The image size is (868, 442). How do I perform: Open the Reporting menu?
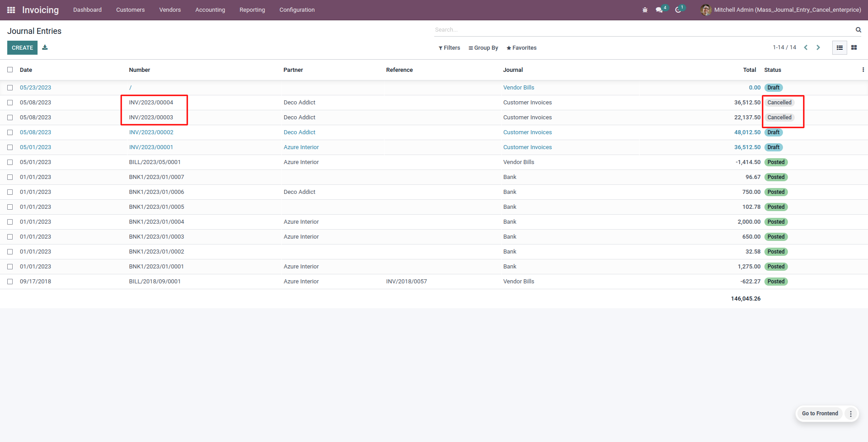252,10
